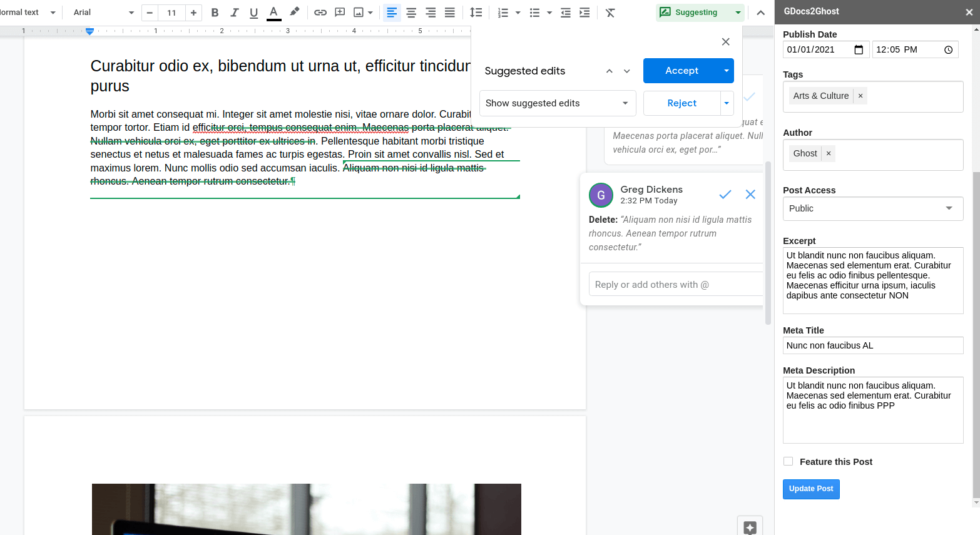This screenshot has height=535, width=980.
Task: Click the Update Post button
Action: [810, 489]
